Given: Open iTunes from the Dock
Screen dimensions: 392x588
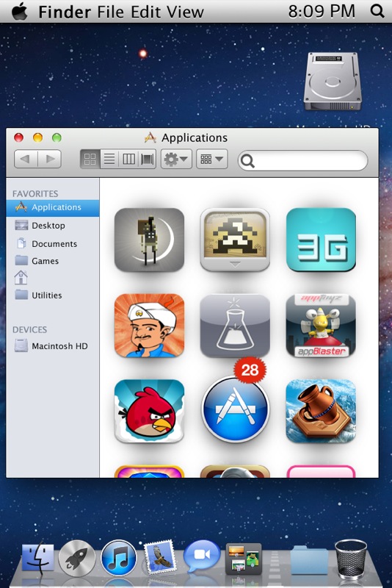Looking at the screenshot, I should tap(119, 558).
